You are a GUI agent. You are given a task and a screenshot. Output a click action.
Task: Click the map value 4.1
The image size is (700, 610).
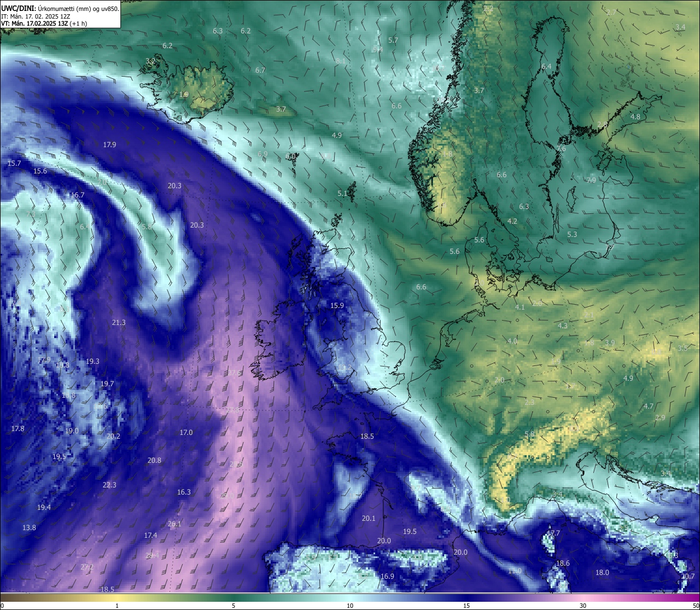click(520, 307)
